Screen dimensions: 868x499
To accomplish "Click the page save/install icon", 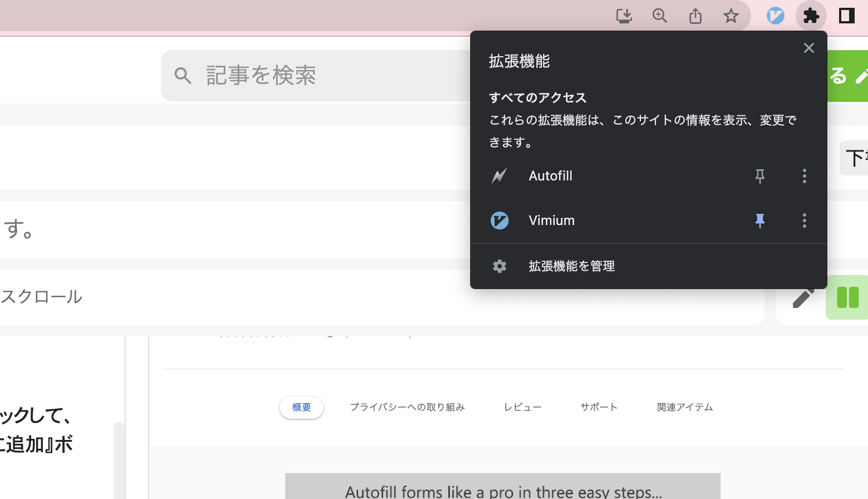I will tap(624, 16).
